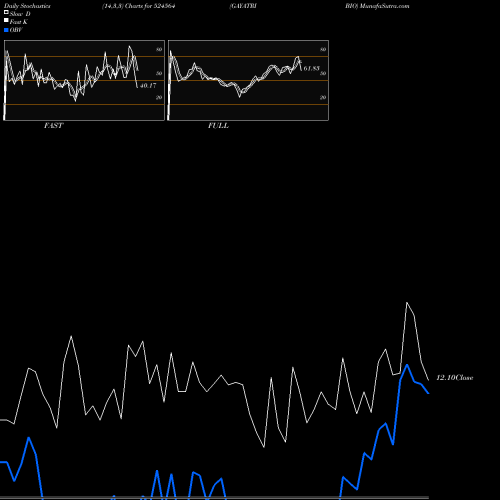Screen dimensions: 500x500
Task: Select the 'Daily Stochastics' title text
Action: [27, 6]
